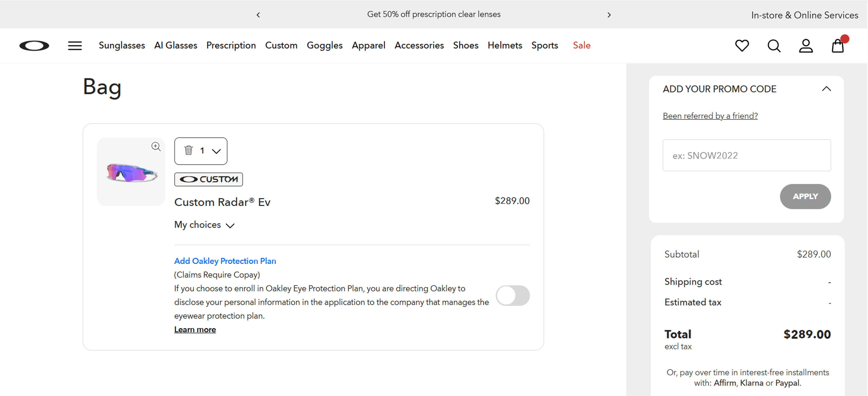Click the bold Total $289.00 amount
The height and width of the screenshot is (396, 868).
(x=807, y=334)
